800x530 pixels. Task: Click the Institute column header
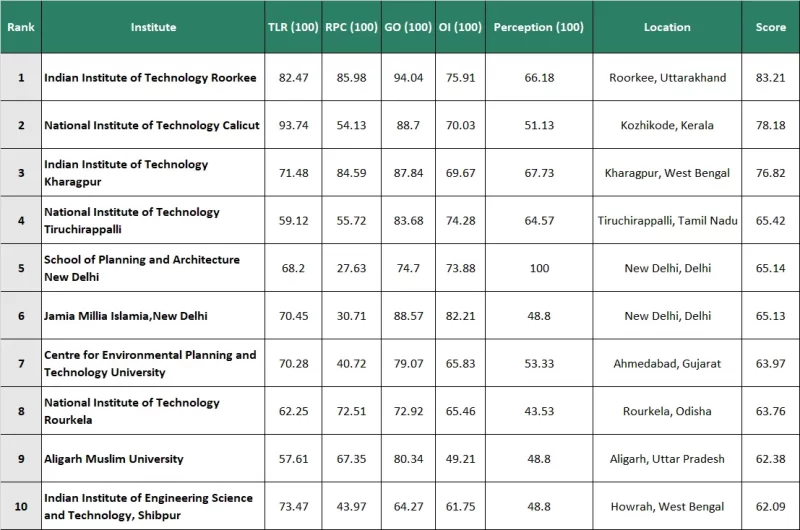click(153, 27)
